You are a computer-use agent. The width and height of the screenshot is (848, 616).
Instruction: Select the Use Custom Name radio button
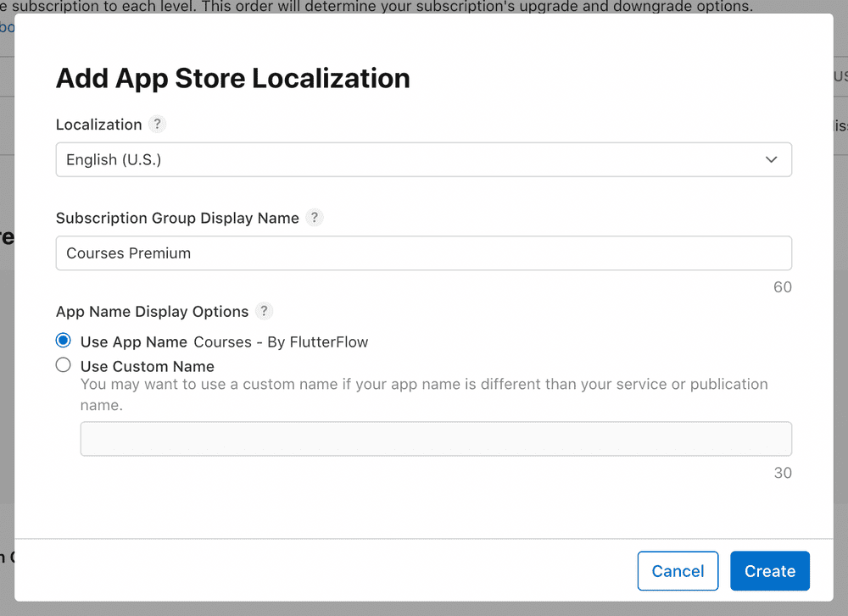63,366
